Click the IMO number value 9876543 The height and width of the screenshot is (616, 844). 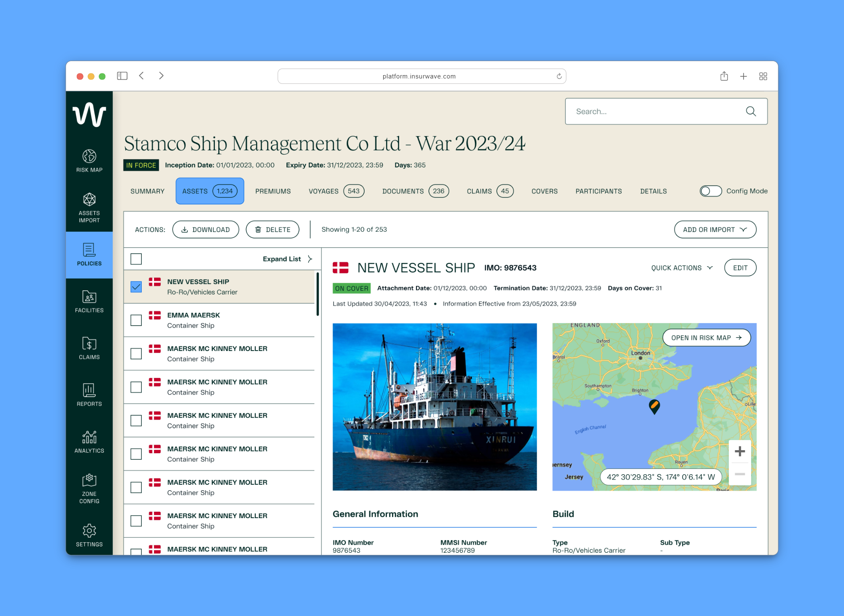(346, 550)
